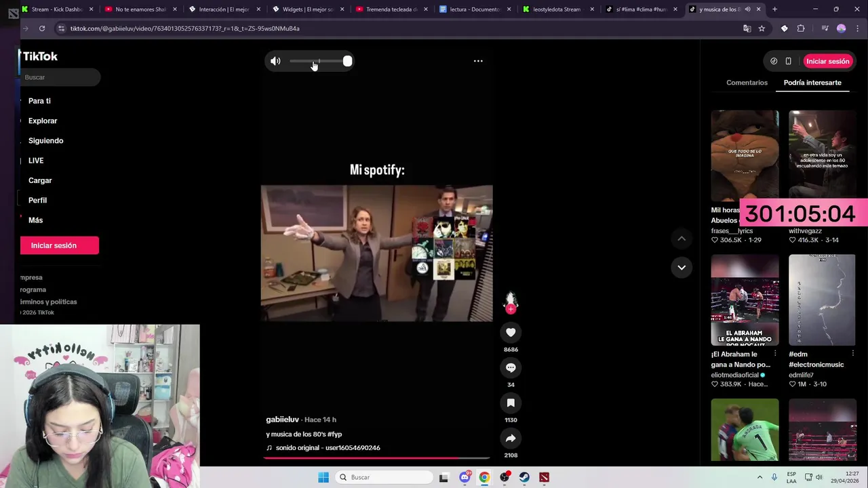Open the Chrome extensions puzzle icon
868x488 pixels.
pyautogui.click(x=801, y=28)
